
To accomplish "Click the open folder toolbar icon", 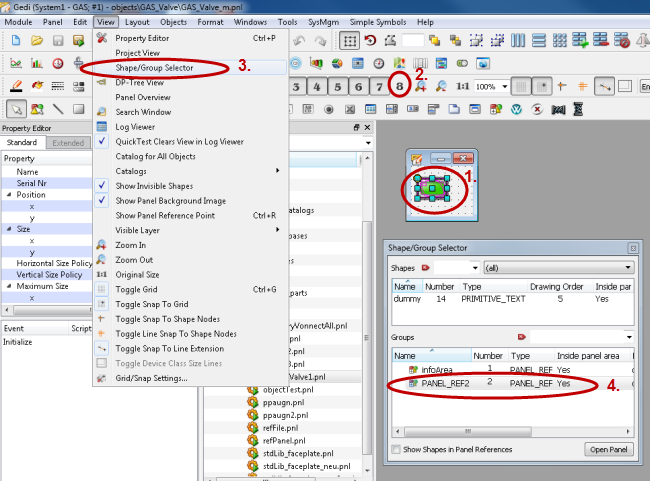I will pyautogui.click(x=37, y=41).
